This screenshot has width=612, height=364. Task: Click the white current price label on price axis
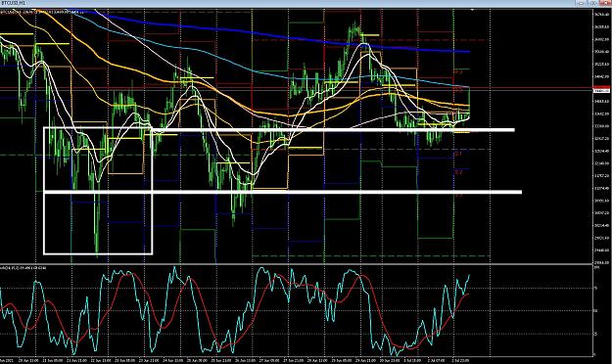pyautogui.click(x=601, y=91)
